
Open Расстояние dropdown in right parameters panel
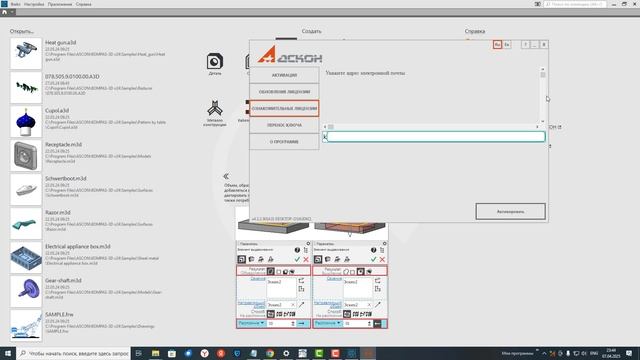tap(327, 323)
